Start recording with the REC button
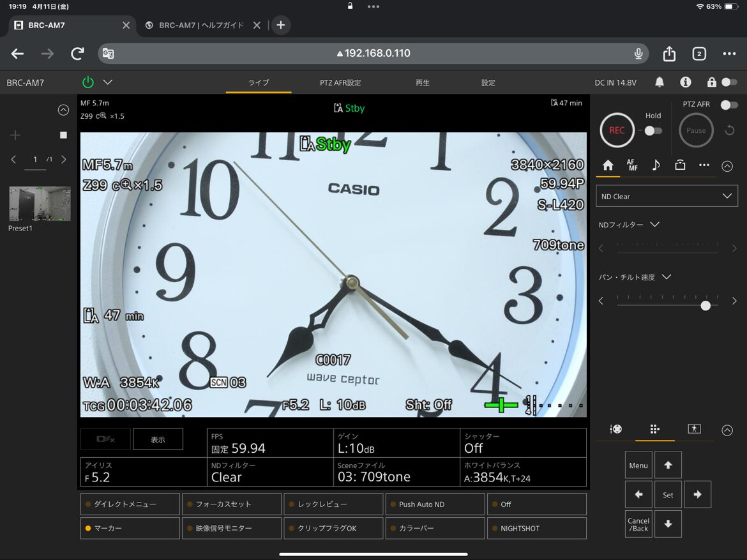 [x=617, y=130]
